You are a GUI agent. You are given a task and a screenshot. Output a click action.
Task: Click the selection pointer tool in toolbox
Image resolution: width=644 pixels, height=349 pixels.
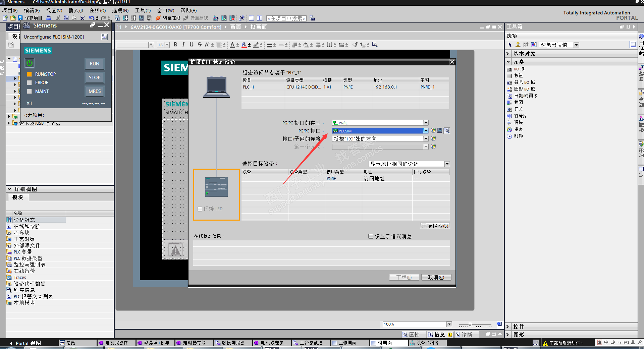(x=510, y=45)
